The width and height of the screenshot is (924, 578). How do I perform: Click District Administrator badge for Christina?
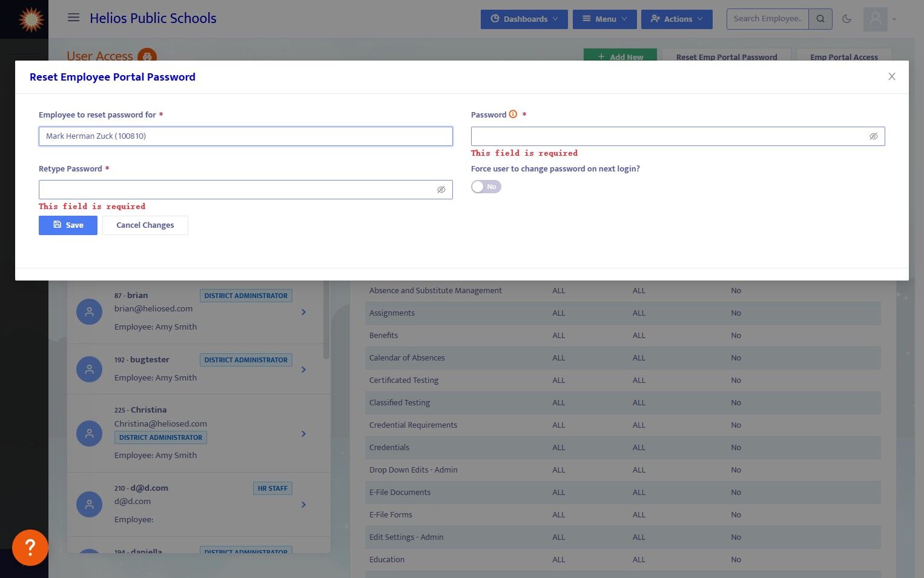[160, 437]
